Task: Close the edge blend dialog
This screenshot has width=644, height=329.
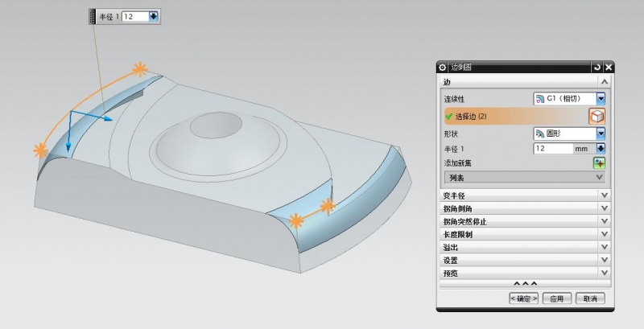Action: (609, 68)
